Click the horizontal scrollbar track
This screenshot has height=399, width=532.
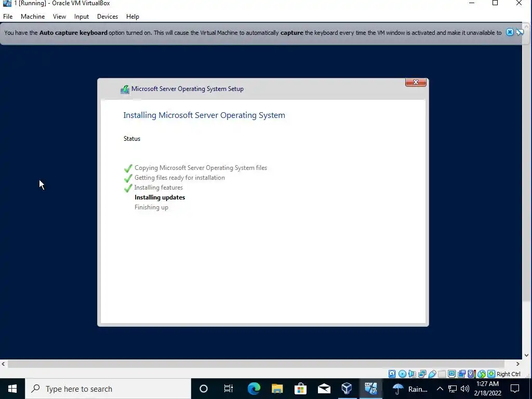pos(256,364)
